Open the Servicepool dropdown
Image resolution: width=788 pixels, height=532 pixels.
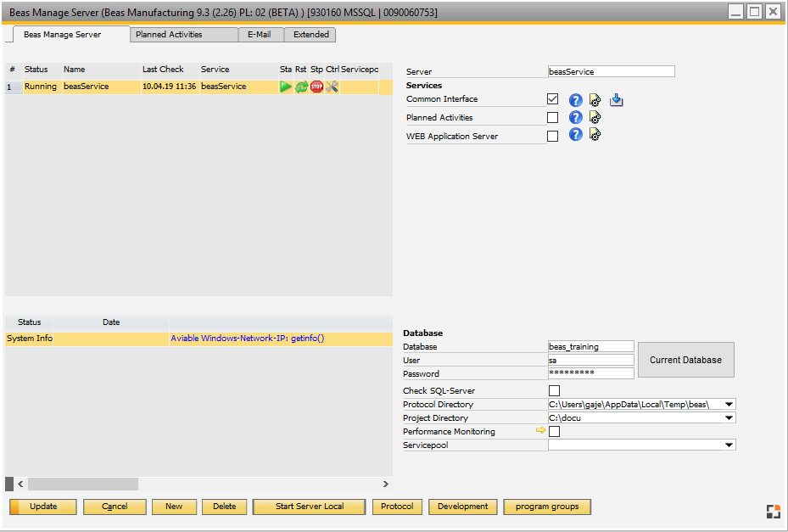[x=729, y=445]
